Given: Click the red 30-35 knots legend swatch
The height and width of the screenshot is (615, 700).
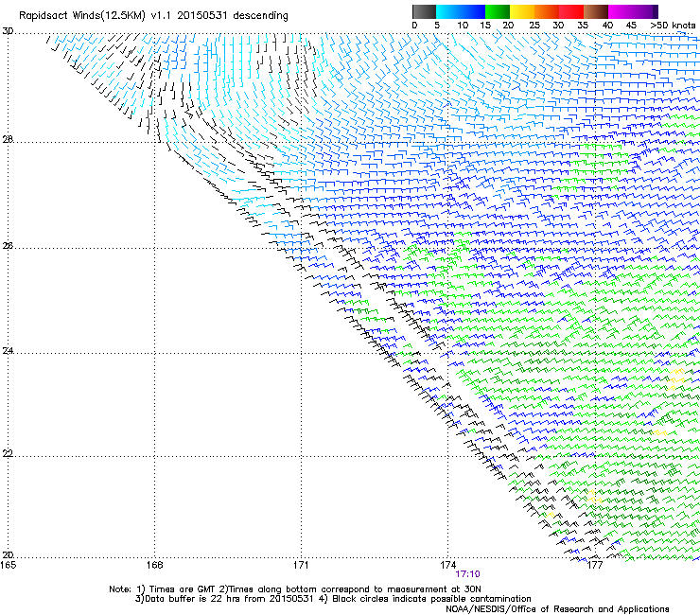Looking at the screenshot, I should [x=571, y=11].
